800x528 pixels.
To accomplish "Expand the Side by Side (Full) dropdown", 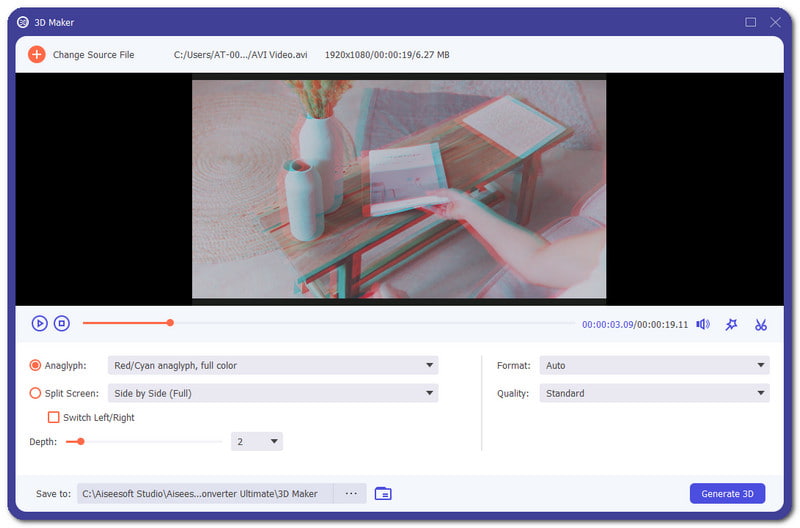I will click(273, 394).
